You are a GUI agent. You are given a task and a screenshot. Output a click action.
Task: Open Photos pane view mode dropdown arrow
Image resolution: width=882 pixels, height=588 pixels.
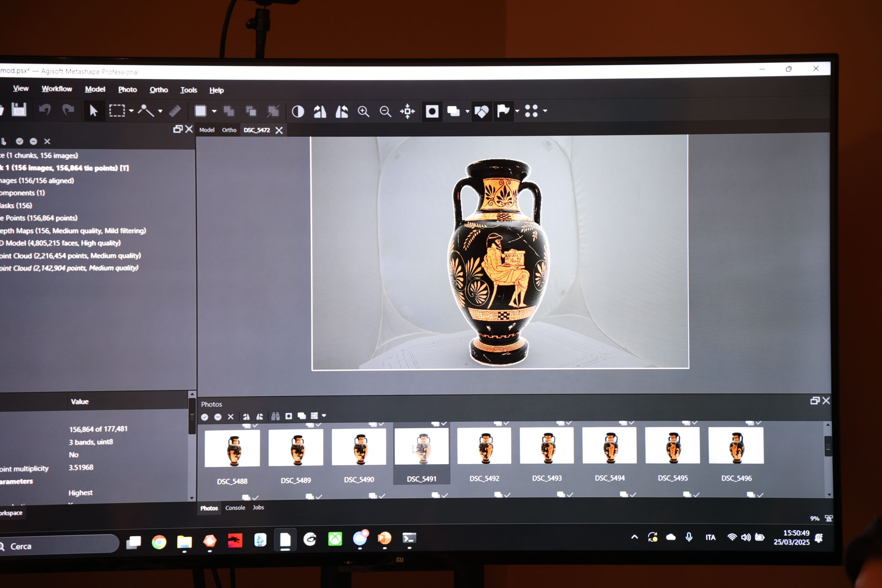(324, 415)
